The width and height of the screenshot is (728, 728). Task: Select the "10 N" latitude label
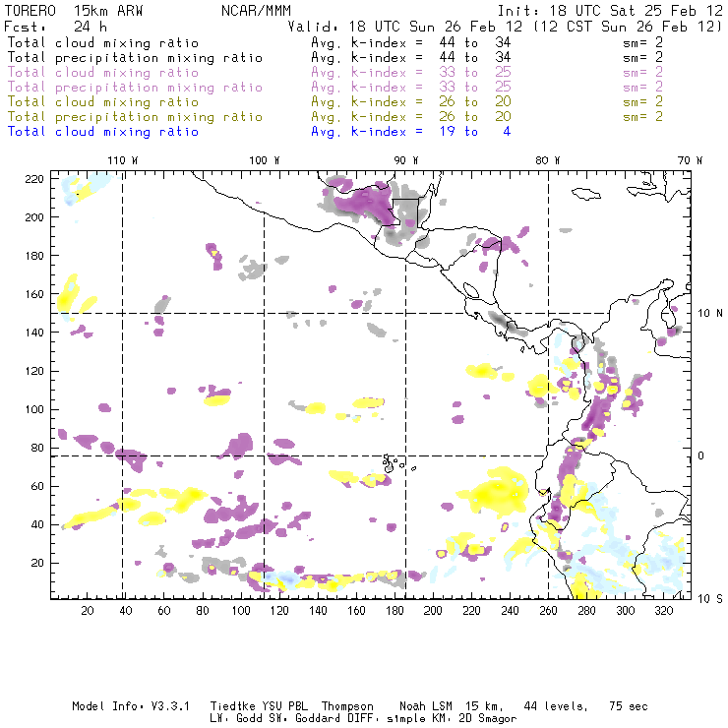point(710,314)
